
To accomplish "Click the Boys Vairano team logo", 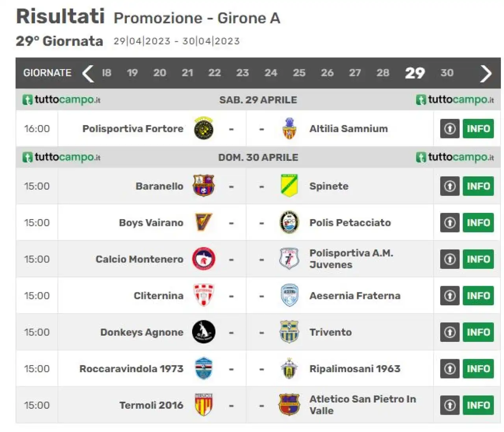I will pos(204,222).
